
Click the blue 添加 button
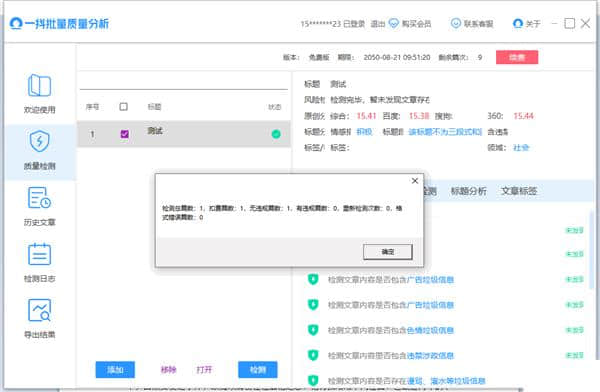(x=115, y=370)
